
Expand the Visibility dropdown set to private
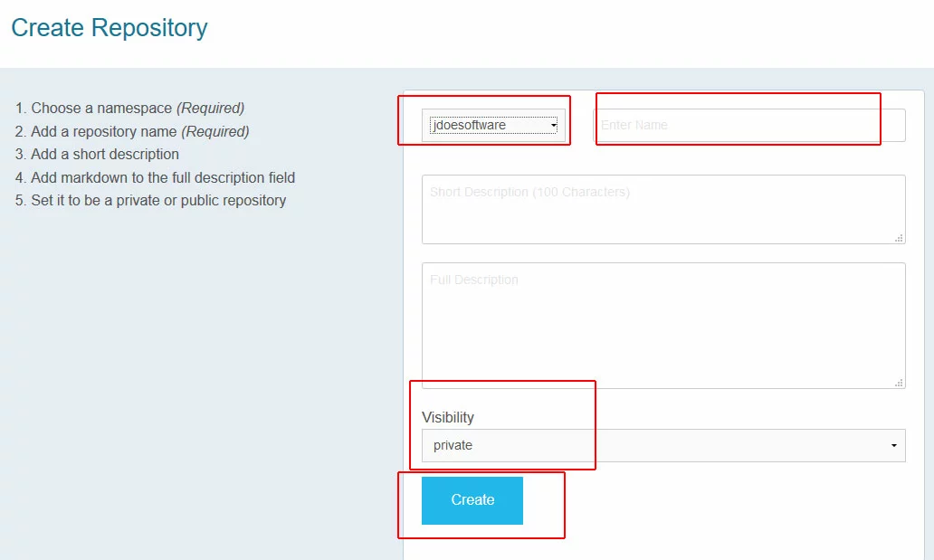tap(662, 445)
